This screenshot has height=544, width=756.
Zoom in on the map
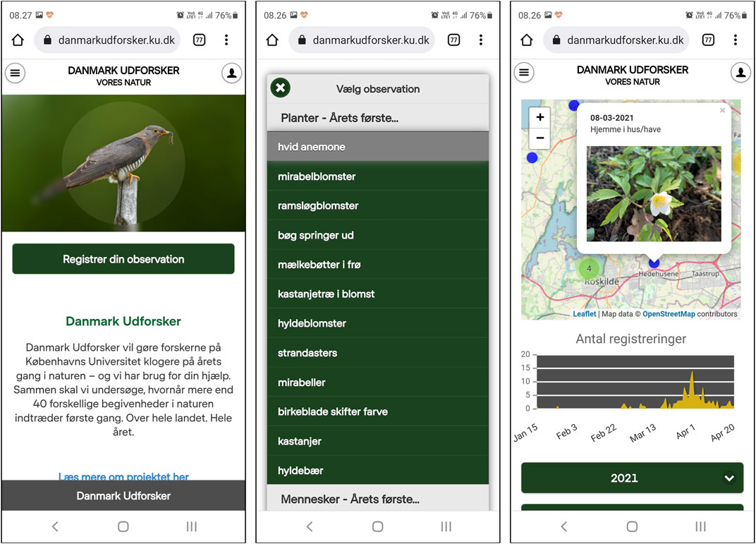[x=540, y=117]
